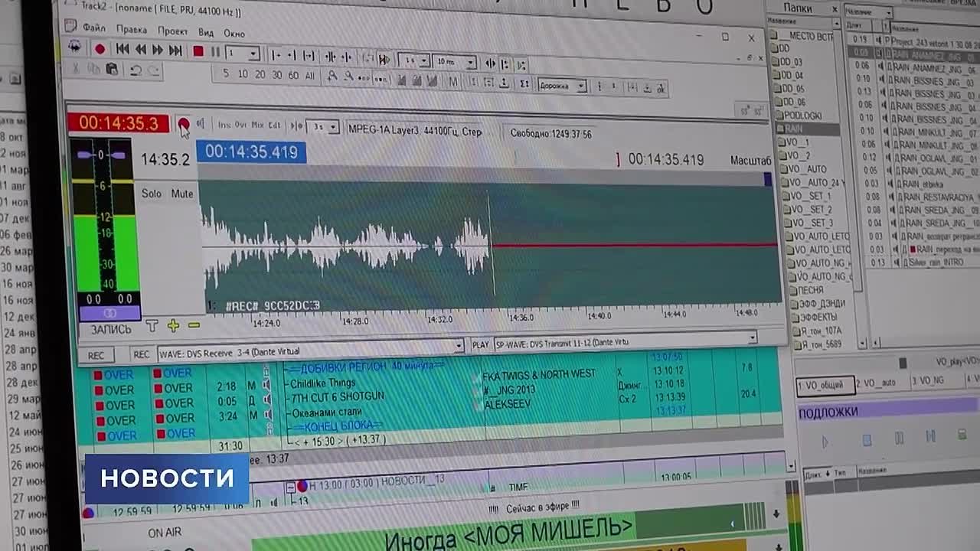This screenshot has width=980, height=551.
Task: Click the ok icon at the toolbar end
Action: pyautogui.click(x=661, y=89)
